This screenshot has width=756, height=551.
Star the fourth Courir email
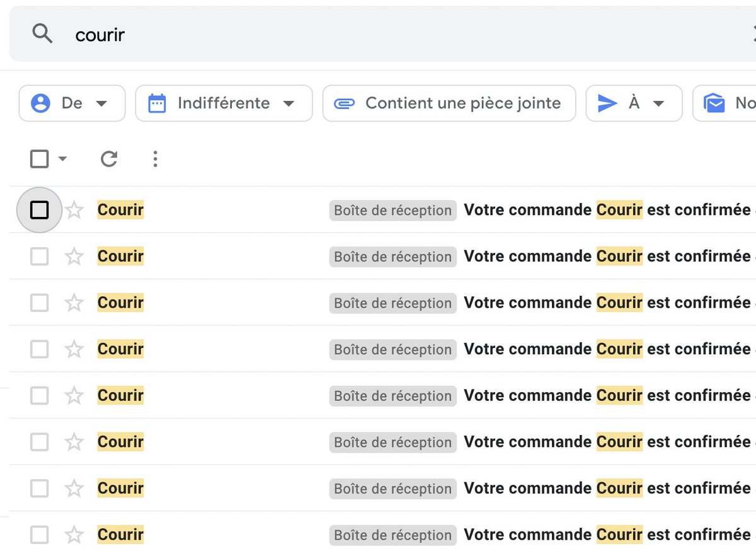click(74, 349)
